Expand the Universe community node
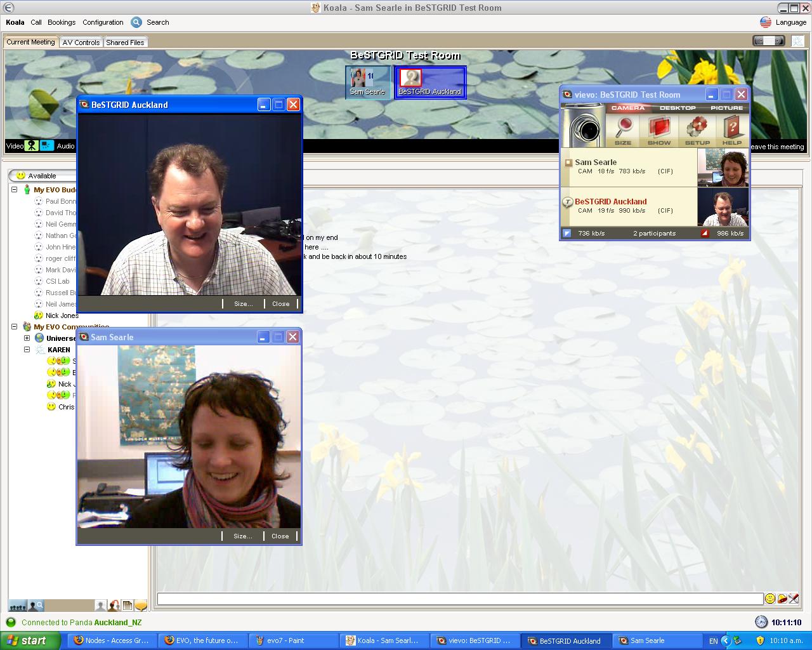Viewport: 812px width, 650px height. 27,338
